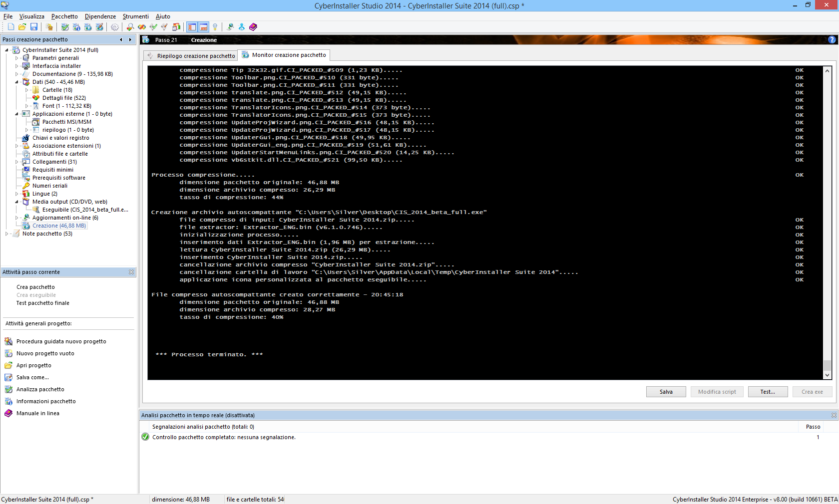Click the new project toolbar icon
839x504 pixels.
click(10, 27)
